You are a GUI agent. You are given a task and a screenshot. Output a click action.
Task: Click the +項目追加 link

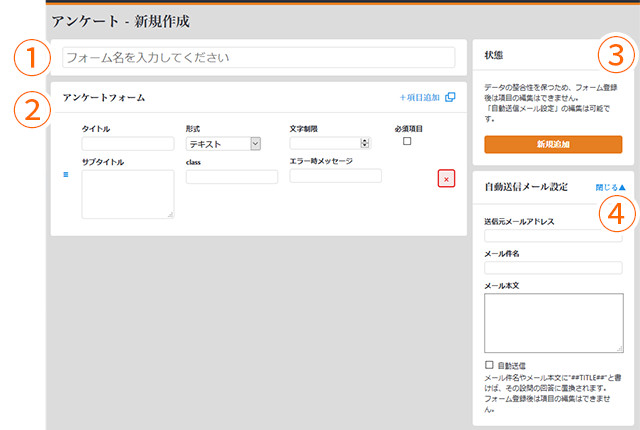click(419, 97)
